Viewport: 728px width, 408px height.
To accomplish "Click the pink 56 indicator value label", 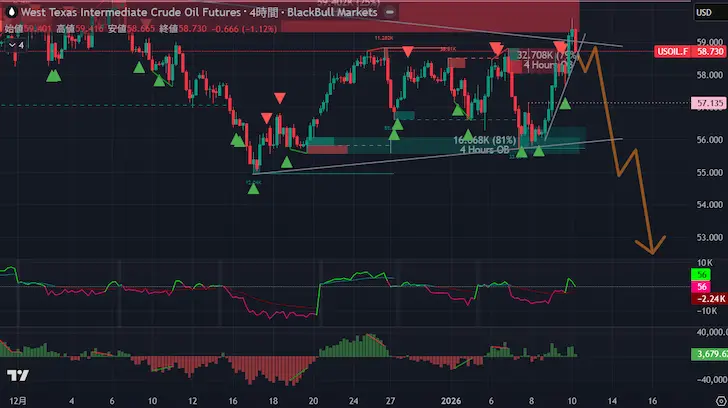I will point(705,286).
